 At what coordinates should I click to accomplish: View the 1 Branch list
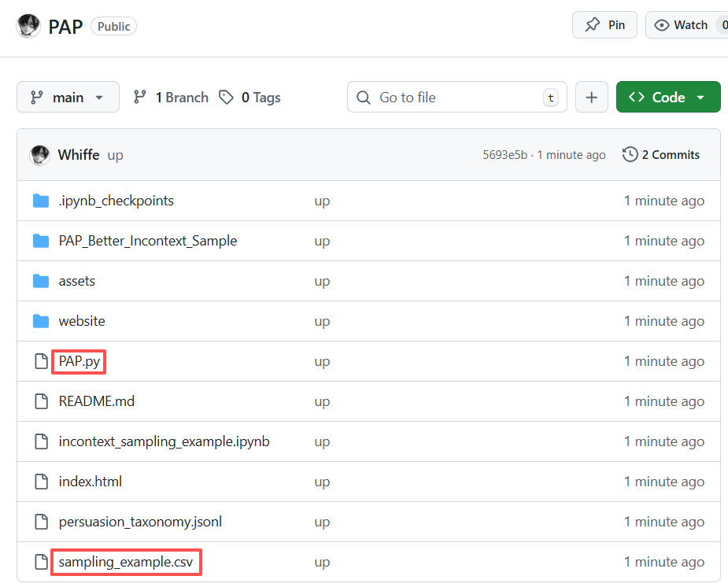coord(171,98)
